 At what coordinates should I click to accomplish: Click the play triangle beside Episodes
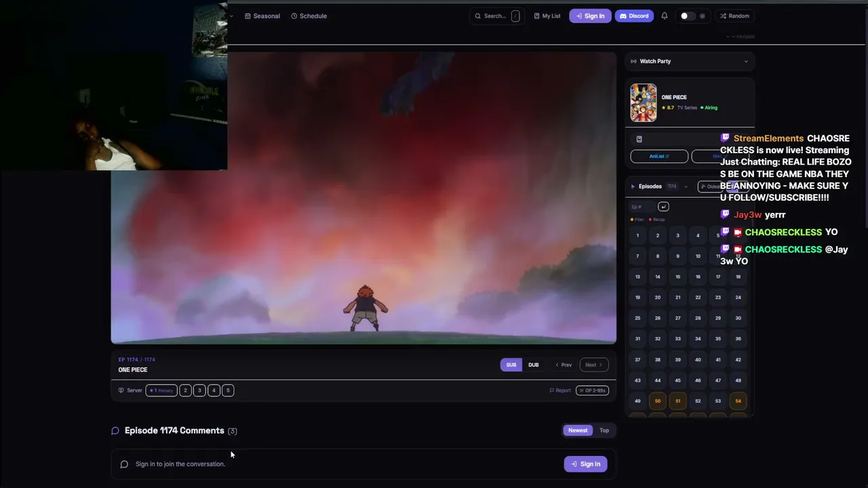(633, 186)
